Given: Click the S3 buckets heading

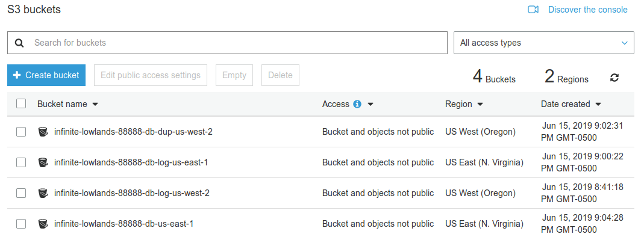Looking at the screenshot, I should pyautogui.click(x=34, y=10).
